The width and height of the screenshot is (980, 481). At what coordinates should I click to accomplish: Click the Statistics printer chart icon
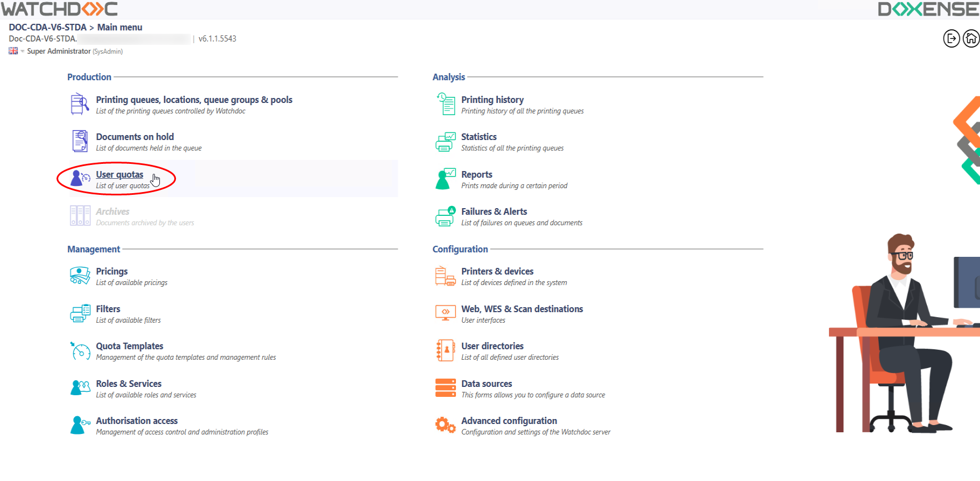click(445, 142)
